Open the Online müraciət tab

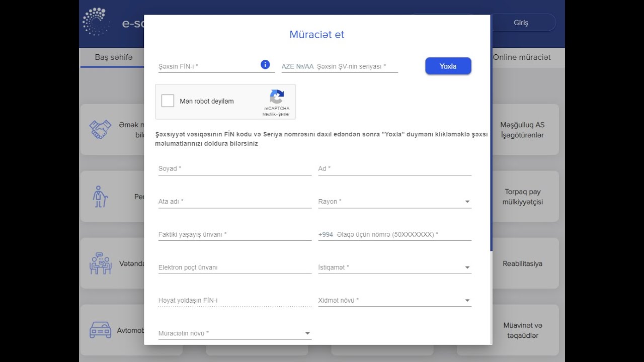tap(522, 57)
